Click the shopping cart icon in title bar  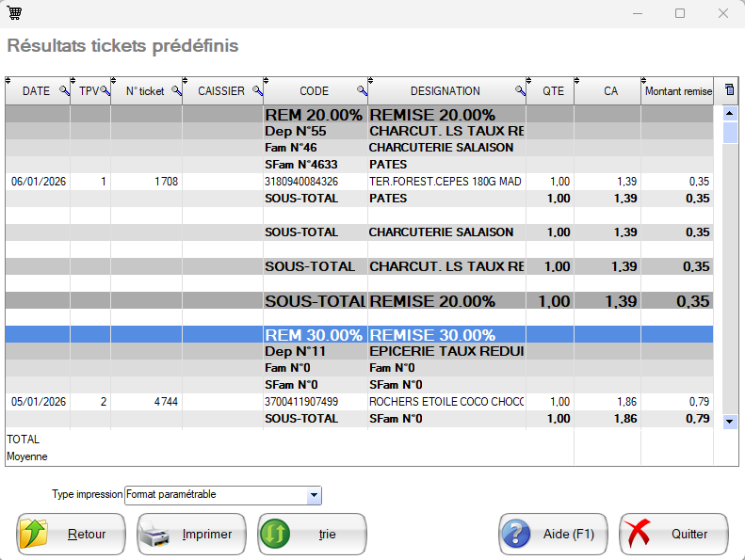point(15,13)
